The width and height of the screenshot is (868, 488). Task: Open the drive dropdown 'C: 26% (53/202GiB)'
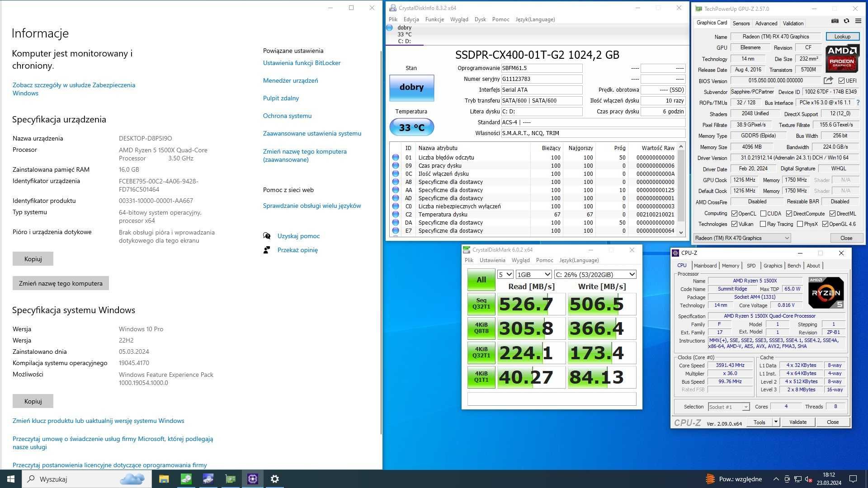pos(595,274)
